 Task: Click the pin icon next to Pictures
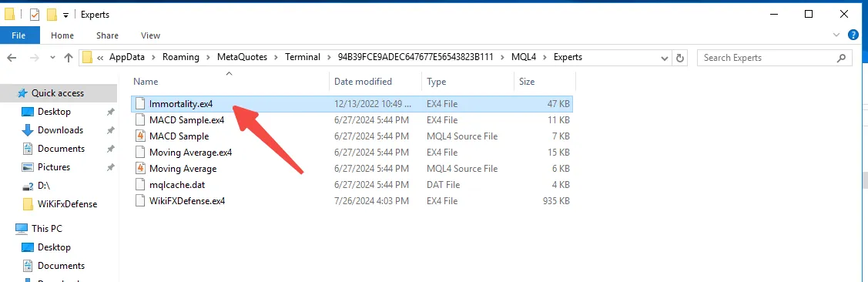click(110, 167)
